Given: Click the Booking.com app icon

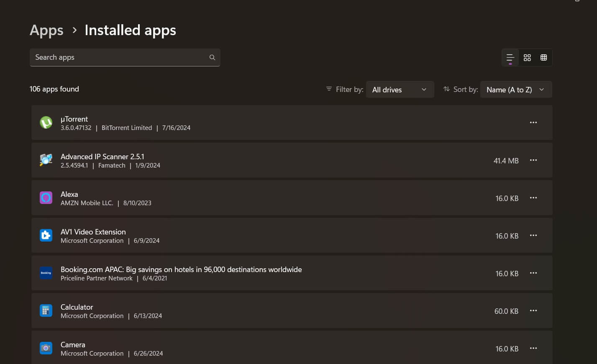Looking at the screenshot, I should [46, 273].
